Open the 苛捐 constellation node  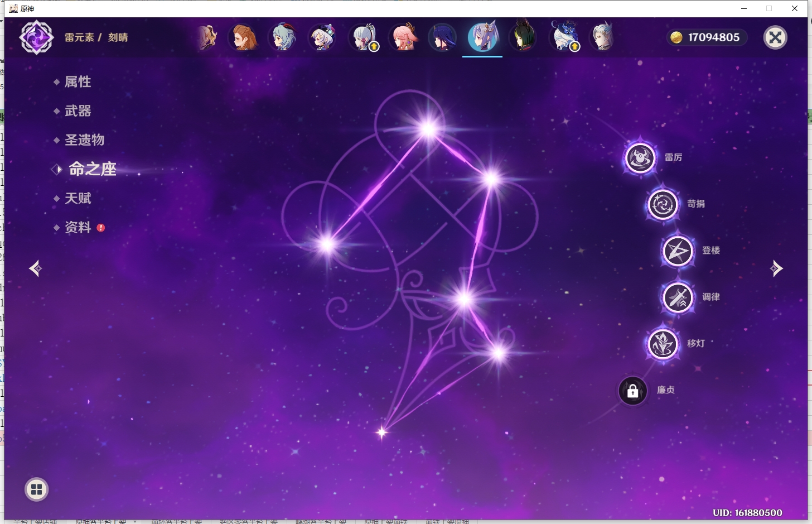tap(663, 204)
